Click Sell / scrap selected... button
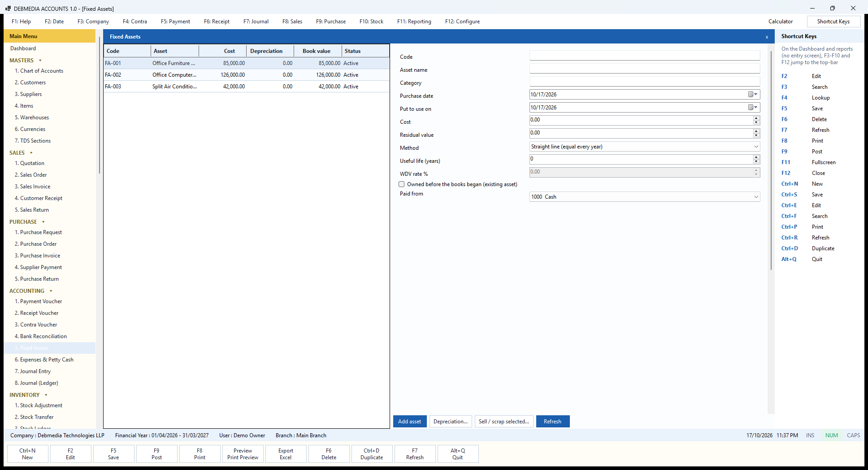This screenshot has height=470, width=868. (504, 422)
